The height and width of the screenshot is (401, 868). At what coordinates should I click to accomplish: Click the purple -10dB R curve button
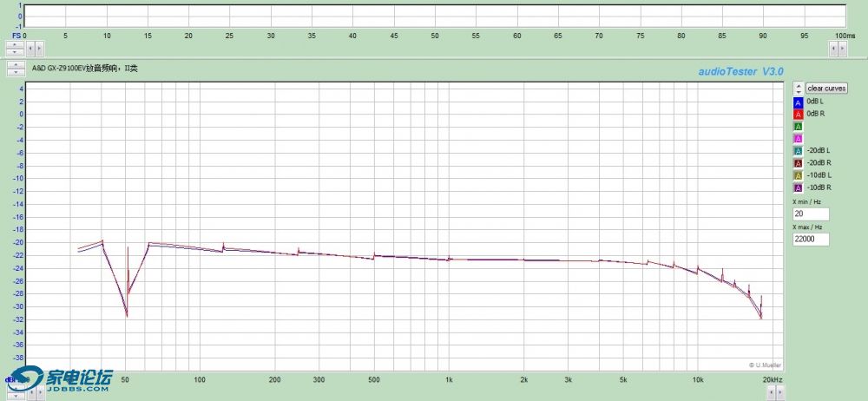(798, 187)
